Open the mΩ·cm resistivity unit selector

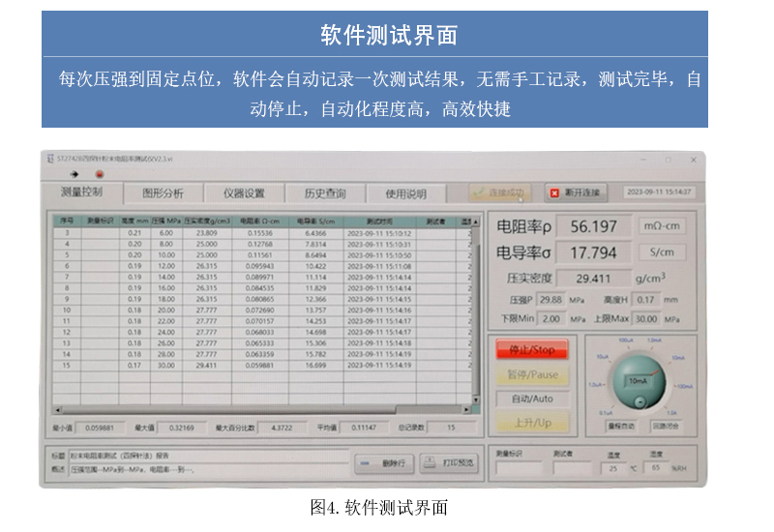tap(664, 226)
